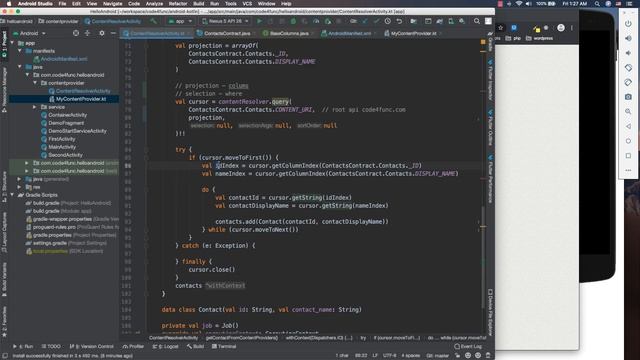The width and height of the screenshot is (640, 360).
Task: Open the Event Log
Action: click(x=468, y=347)
